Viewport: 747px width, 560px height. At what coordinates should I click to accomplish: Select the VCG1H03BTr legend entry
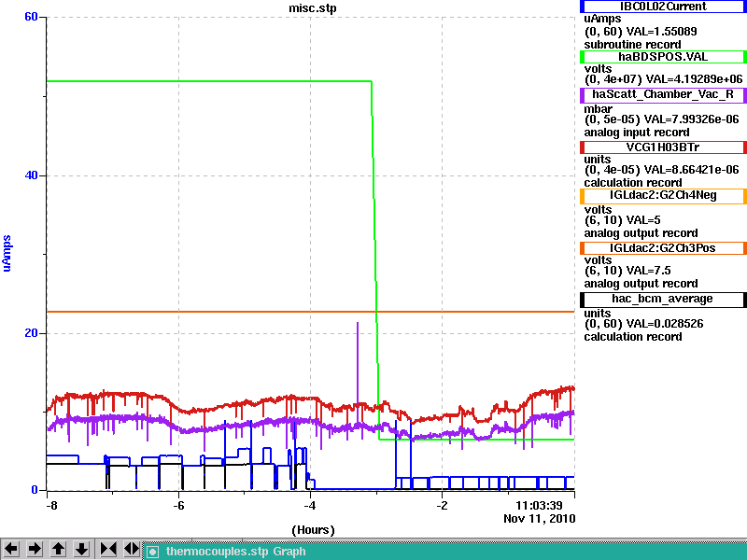pos(663,147)
